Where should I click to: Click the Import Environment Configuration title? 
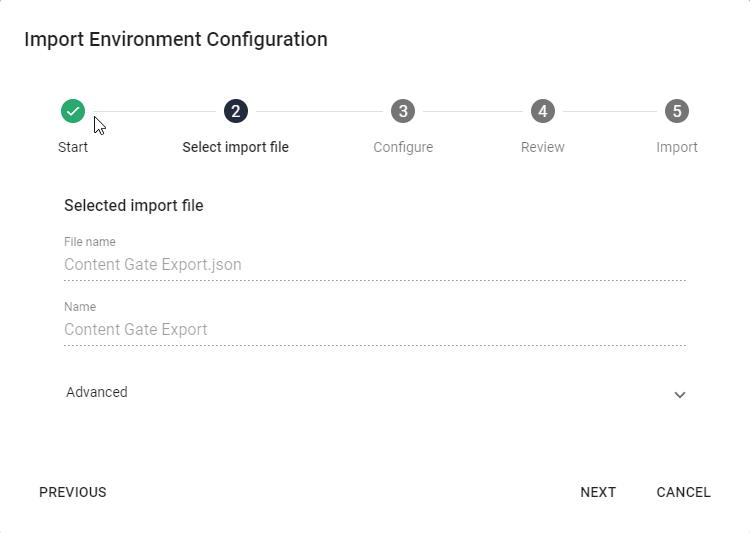(176, 40)
